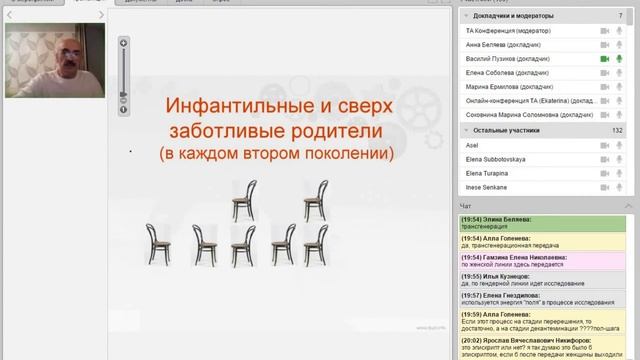The height and width of the screenshot is (360, 640).
Task: Click microphone icon for Елена Соболева
Action: click(619, 73)
